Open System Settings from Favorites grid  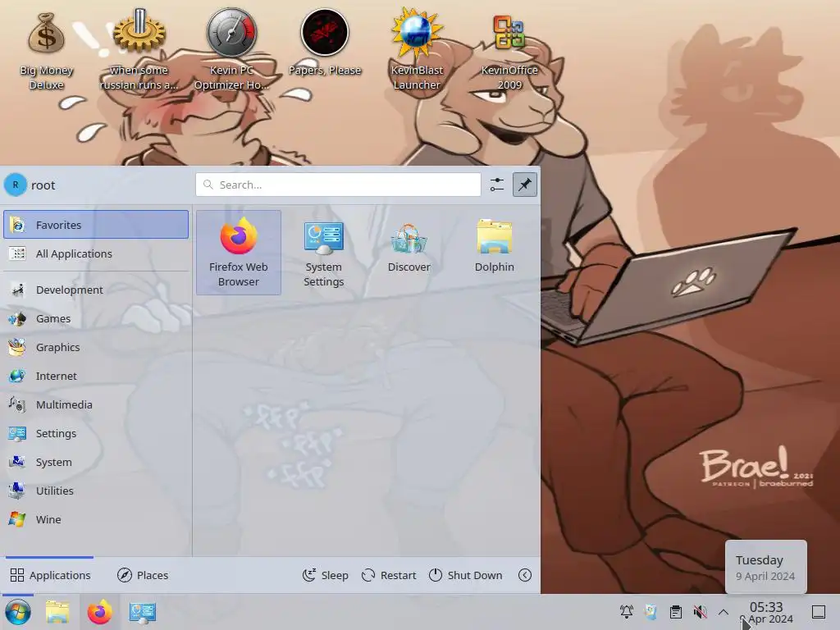(x=323, y=253)
